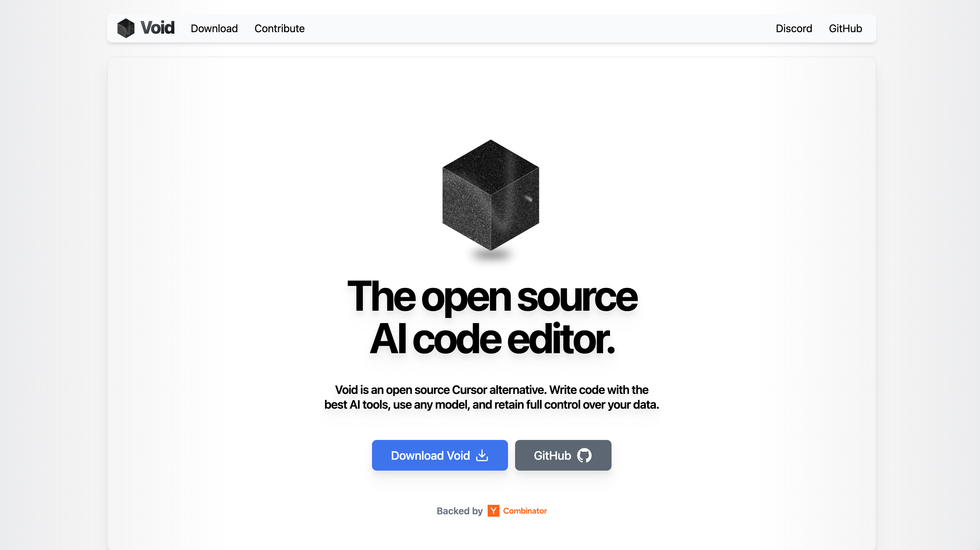
Task: Open the GitHub link in top navbar
Action: coord(845,28)
